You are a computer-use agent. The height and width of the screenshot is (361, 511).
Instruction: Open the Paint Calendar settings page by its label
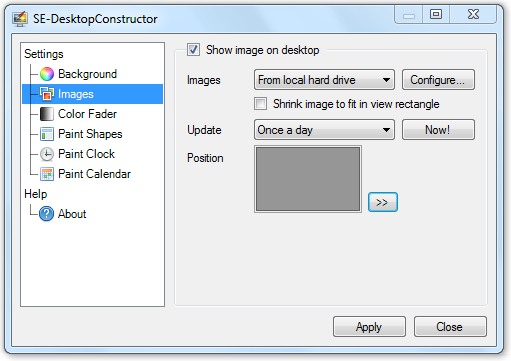[x=94, y=174]
